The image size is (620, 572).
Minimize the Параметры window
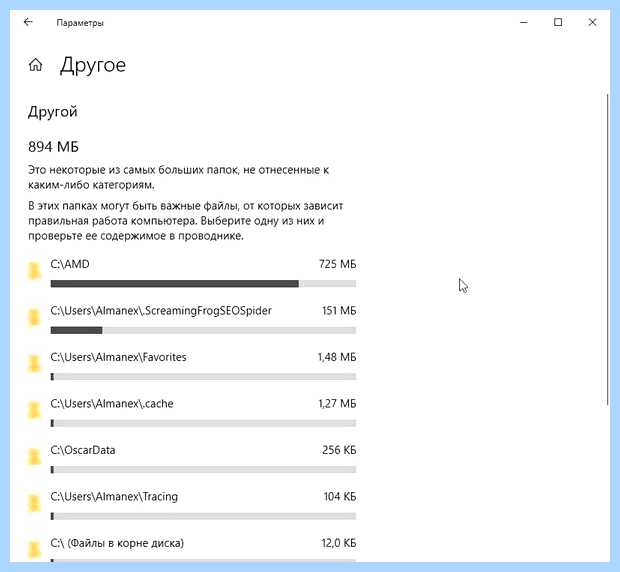[524, 22]
